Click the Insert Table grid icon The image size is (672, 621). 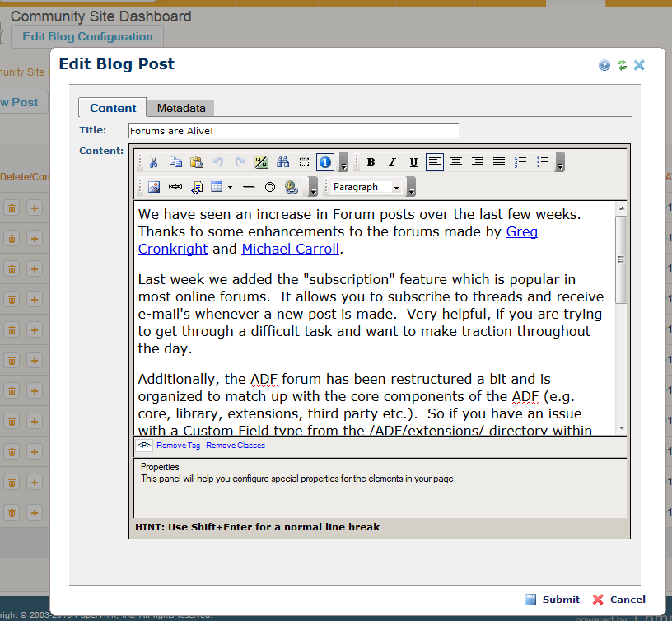217,187
